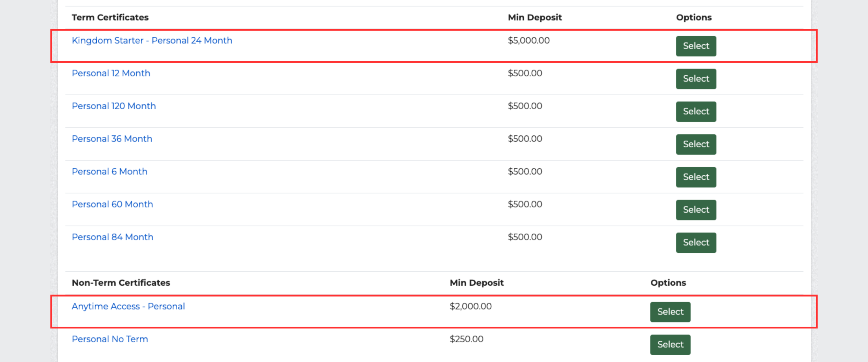Select the Kingdom Starter 24 Month certificate
This screenshot has height=362, width=868.
pyautogui.click(x=696, y=46)
